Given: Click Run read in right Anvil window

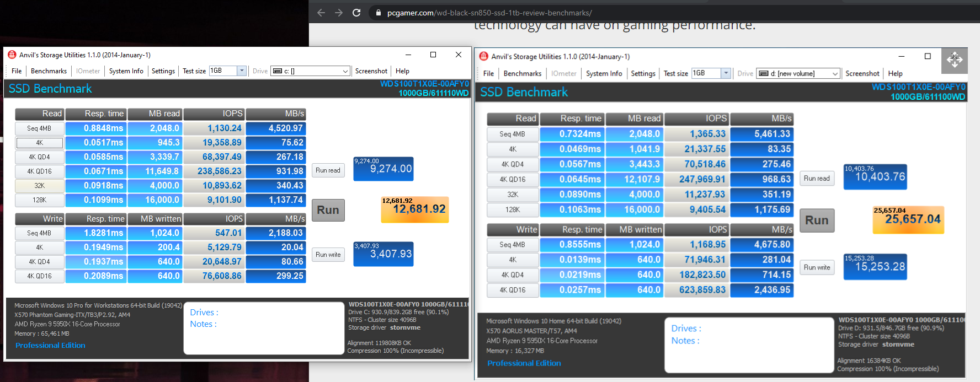Looking at the screenshot, I should [817, 178].
